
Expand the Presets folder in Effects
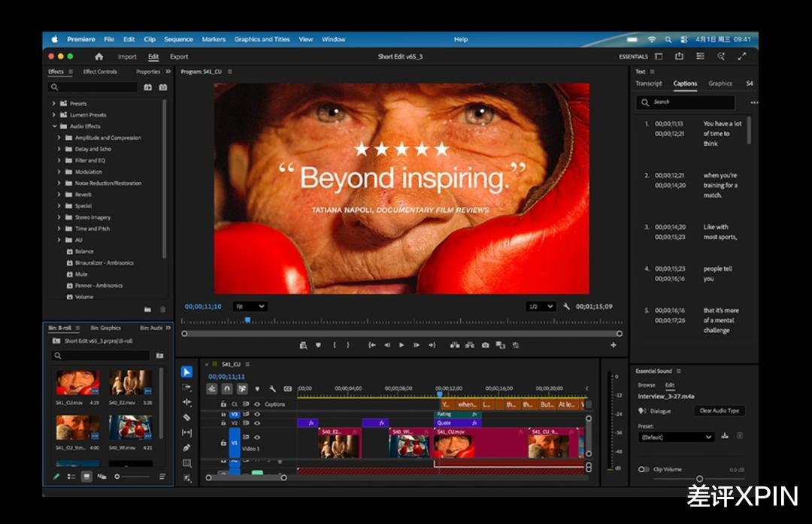point(54,104)
